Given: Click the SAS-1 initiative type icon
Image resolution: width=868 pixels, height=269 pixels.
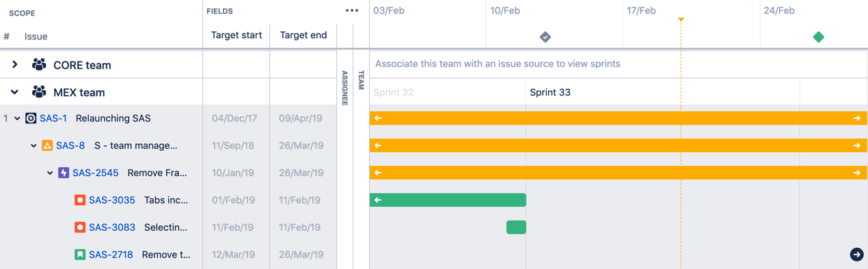Looking at the screenshot, I should [31, 118].
